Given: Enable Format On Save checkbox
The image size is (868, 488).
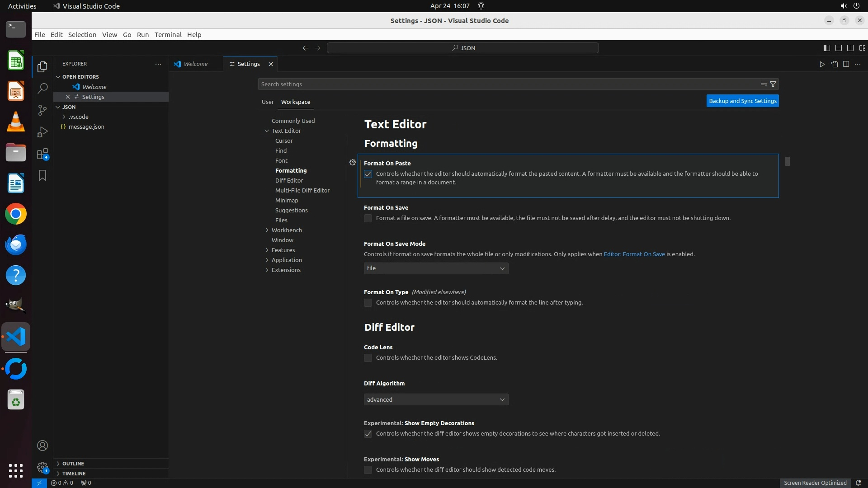Looking at the screenshot, I should click(x=368, y=218).
